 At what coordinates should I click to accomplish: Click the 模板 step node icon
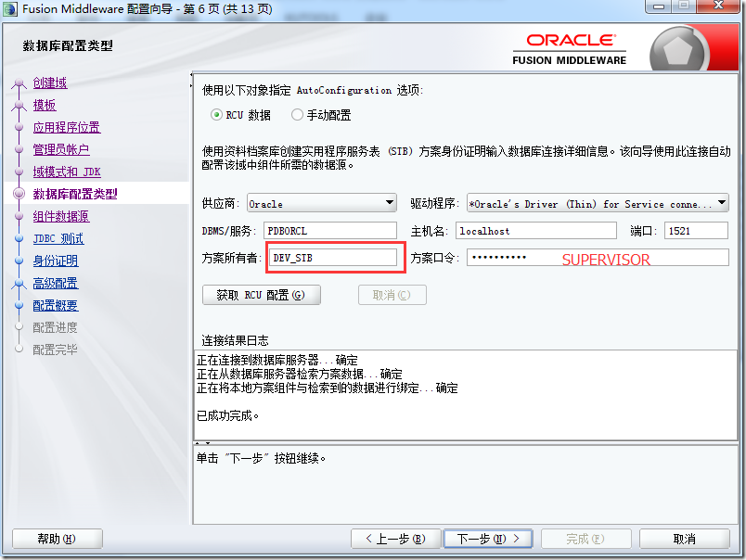19,106
